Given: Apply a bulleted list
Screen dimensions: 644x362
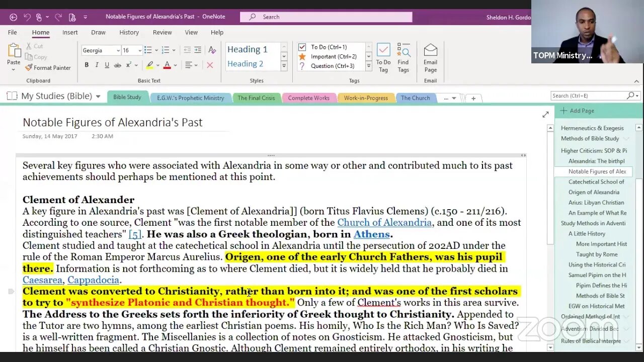Looking at the screenshot, I should [x=147, y=50].
